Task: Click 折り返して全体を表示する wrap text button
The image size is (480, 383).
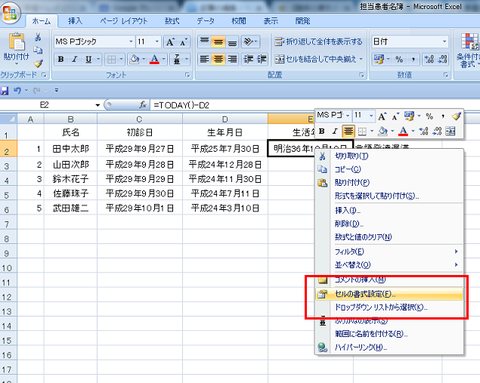Action: pos(318,42)
